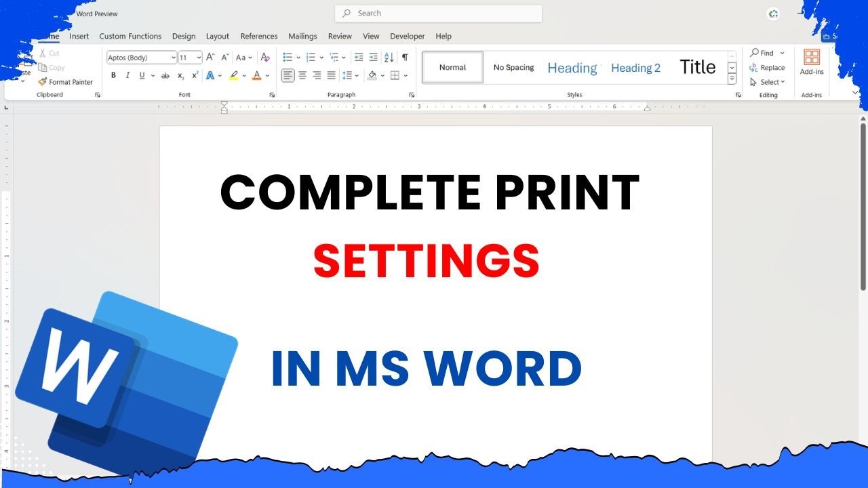
Task: Expand the Styles gallery More arrow
Action: pyautogui.click(x=732, y=79)
